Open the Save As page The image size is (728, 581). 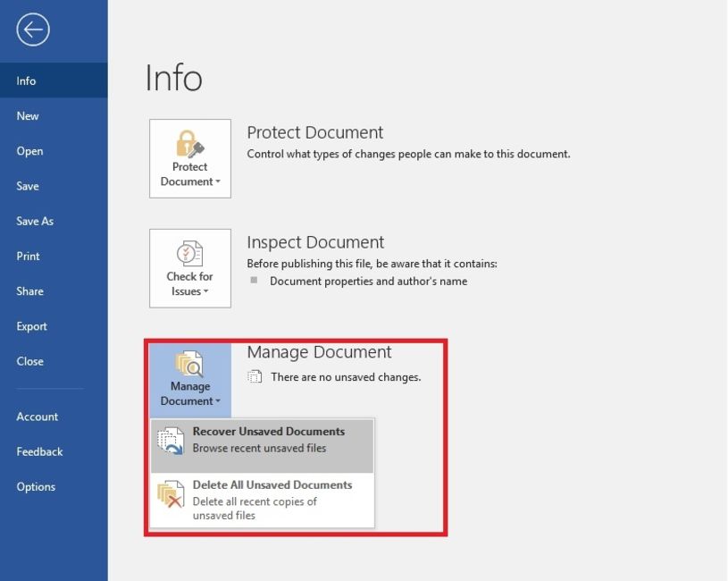pos(54,221)
